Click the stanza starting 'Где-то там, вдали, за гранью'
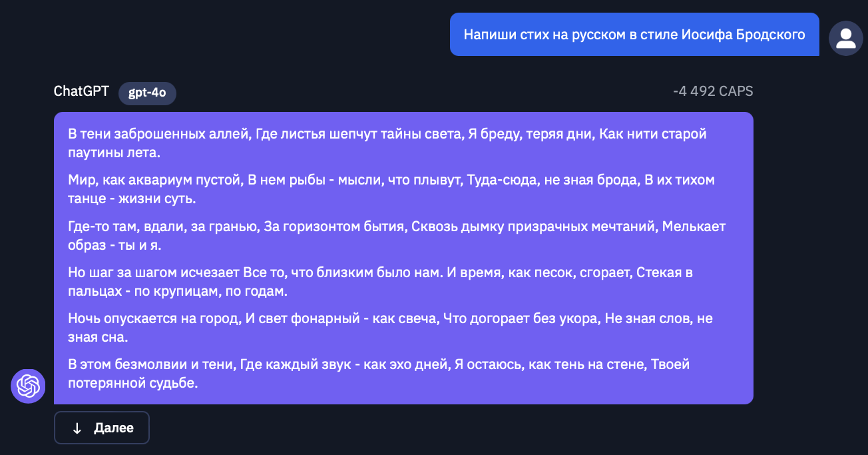The image size is (868, 455). tap(397, 236)
